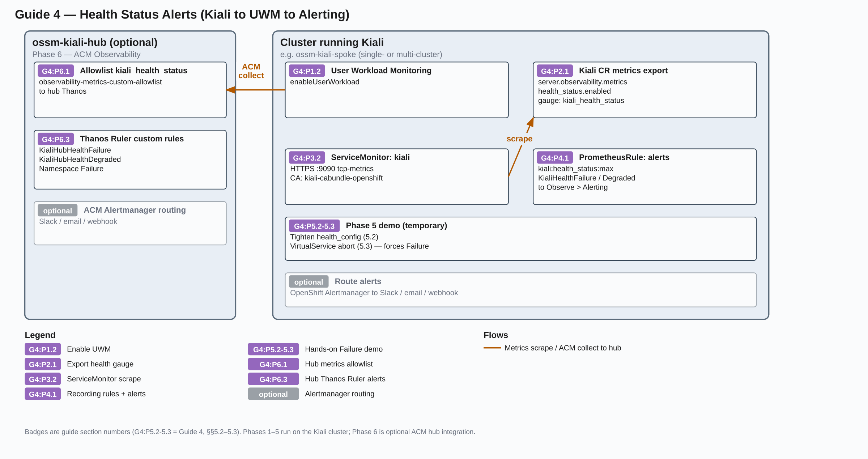This screenshot has height=459, width=868.
Task: Click 'health_status.enabled' line
Action: pos(574,92)
